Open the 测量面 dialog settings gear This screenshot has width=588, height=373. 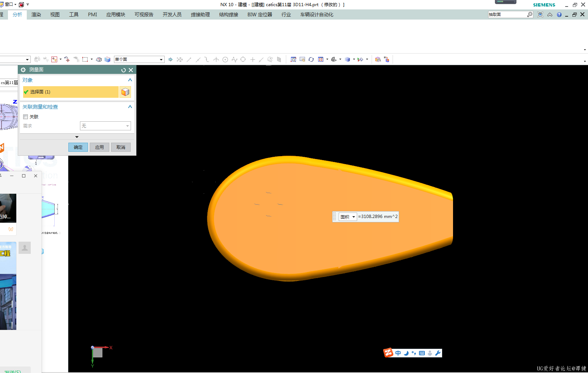[x=23, y=70]
